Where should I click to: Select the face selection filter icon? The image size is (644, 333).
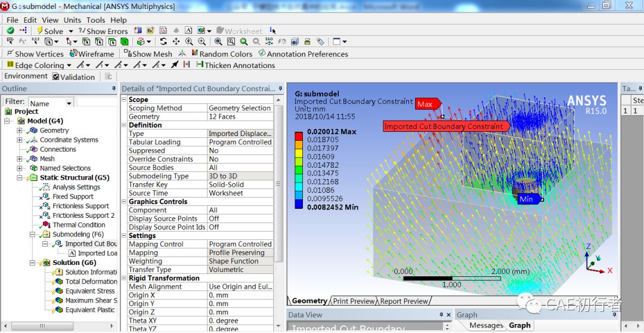tap(112, 42)
